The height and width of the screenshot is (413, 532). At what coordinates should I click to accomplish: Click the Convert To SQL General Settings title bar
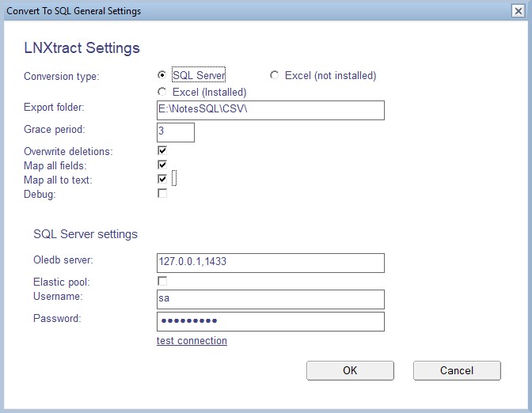(237, 10)
